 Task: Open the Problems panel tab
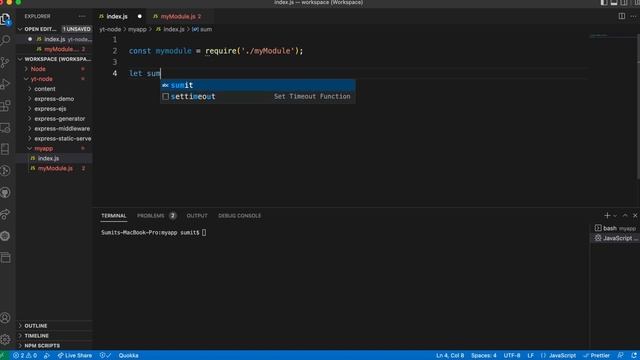click(156, 216)
